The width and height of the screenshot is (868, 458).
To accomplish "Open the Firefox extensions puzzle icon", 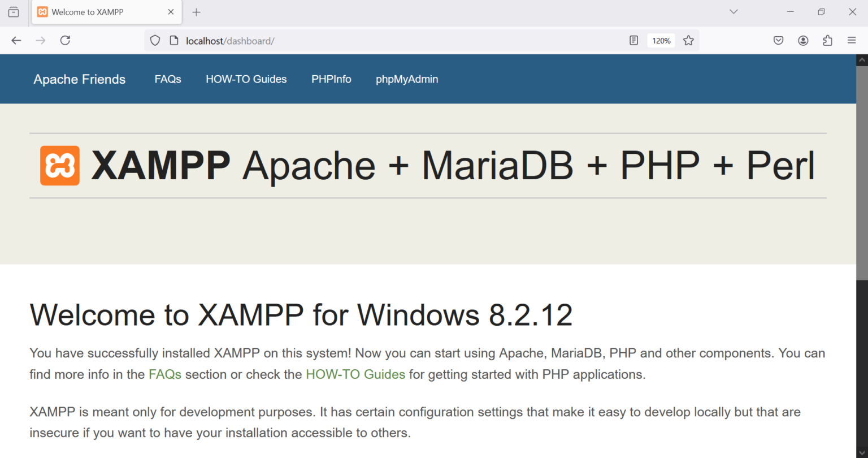I will coord(827,40).
